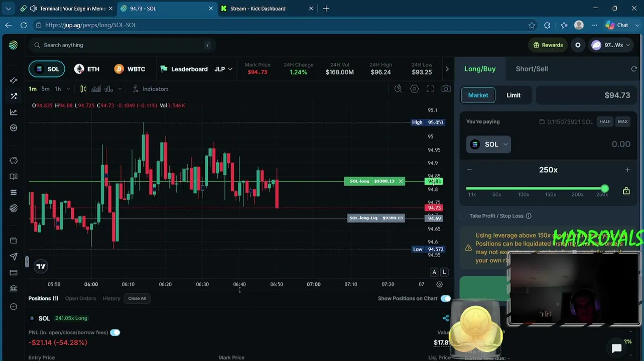Open the Open Orders tab
Viewport: 644px width, 361px height.
pyautogui.click(x=80, y=298)
